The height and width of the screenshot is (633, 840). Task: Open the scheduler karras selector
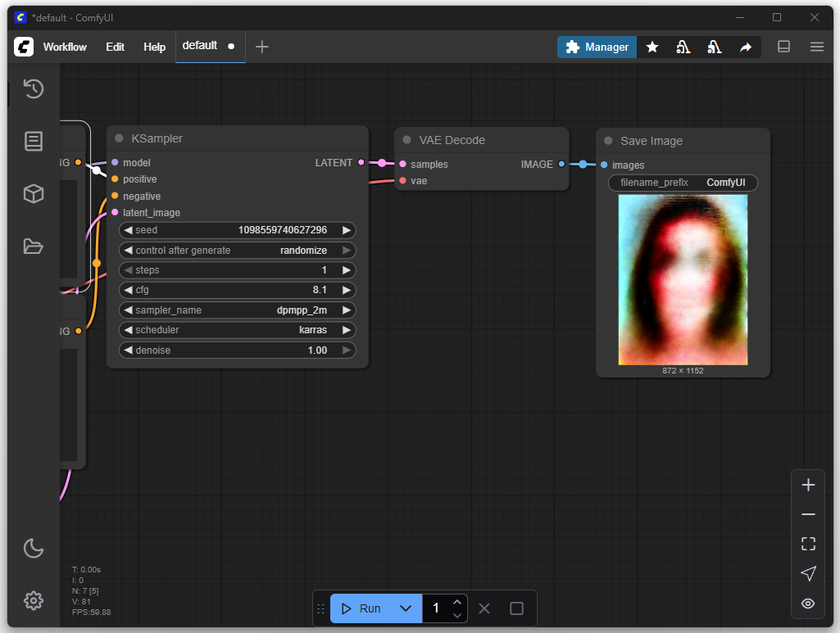238,330
